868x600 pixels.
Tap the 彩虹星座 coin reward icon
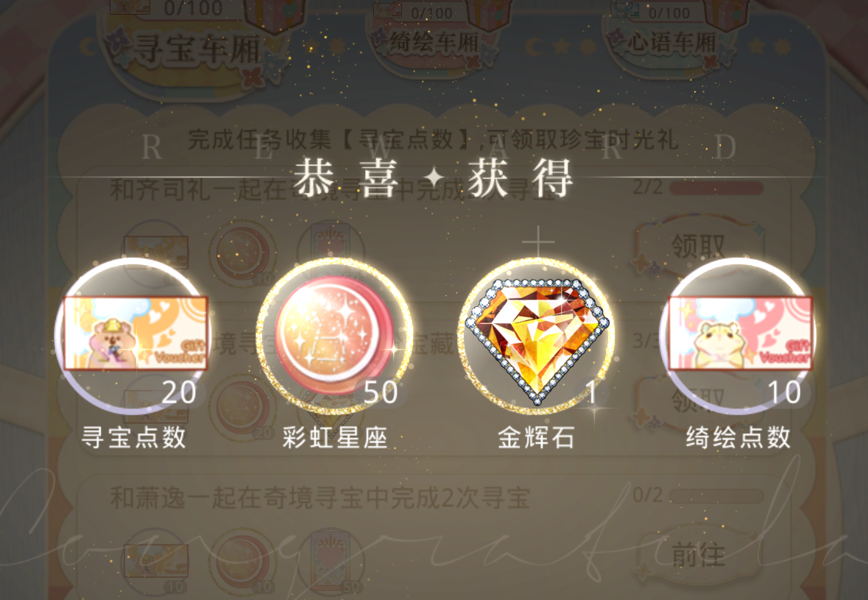coord(334,336)
